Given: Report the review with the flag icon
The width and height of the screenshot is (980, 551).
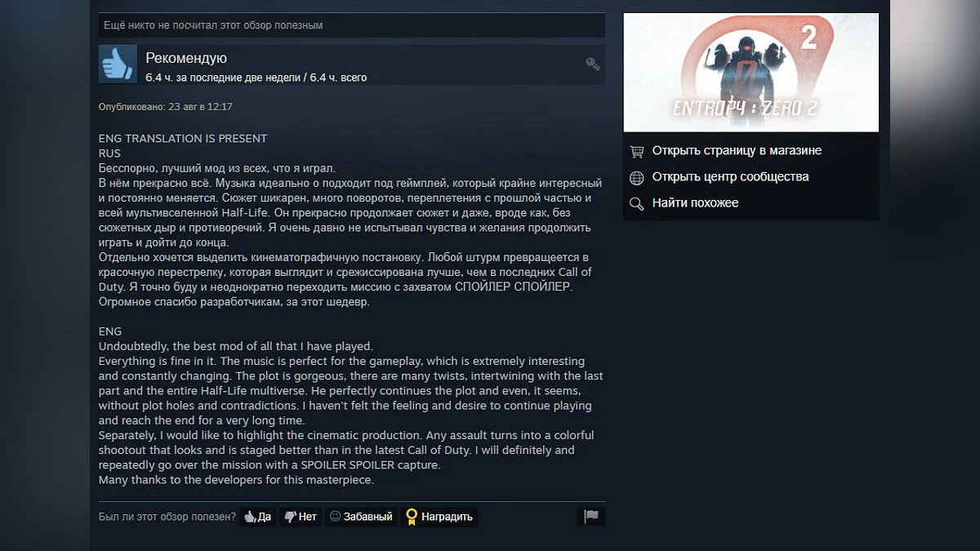Looking at the screenshot, I should click(x=591, y=516).
